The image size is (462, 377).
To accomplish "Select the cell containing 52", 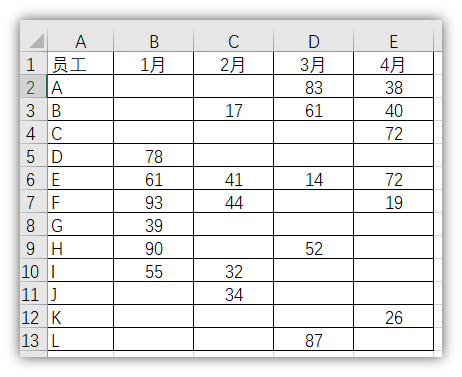I will pos(314,248).
